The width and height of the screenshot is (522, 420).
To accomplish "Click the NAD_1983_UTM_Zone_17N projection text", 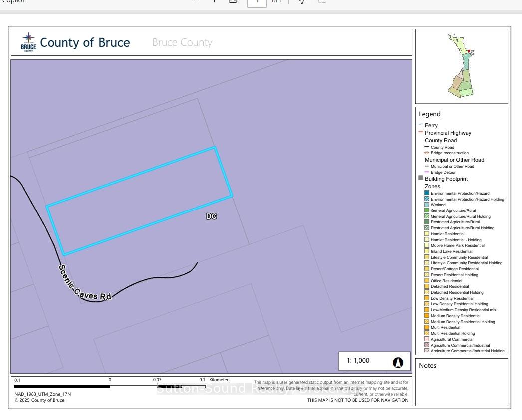I will click(x=42, y=394).
